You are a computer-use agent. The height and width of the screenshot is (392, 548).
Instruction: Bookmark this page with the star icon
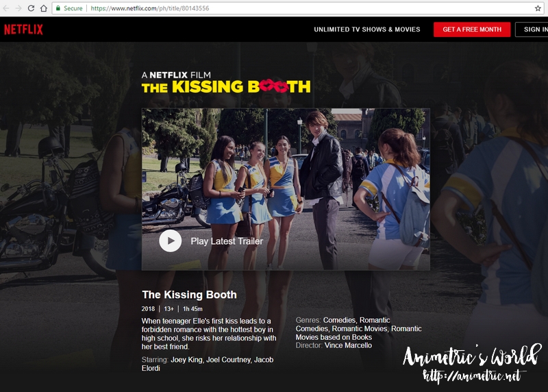538,8
